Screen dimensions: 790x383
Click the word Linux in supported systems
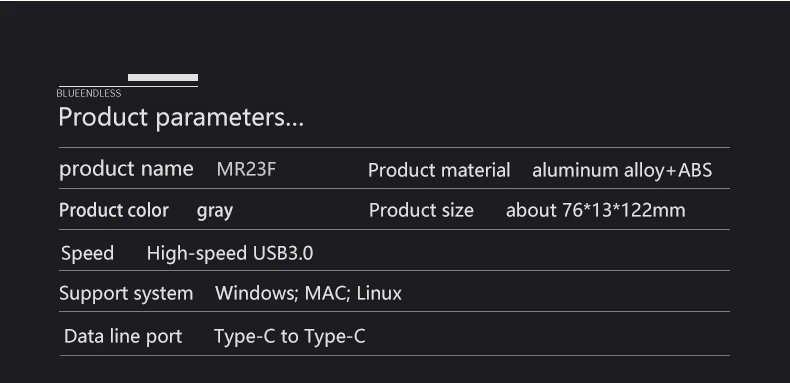379,293
